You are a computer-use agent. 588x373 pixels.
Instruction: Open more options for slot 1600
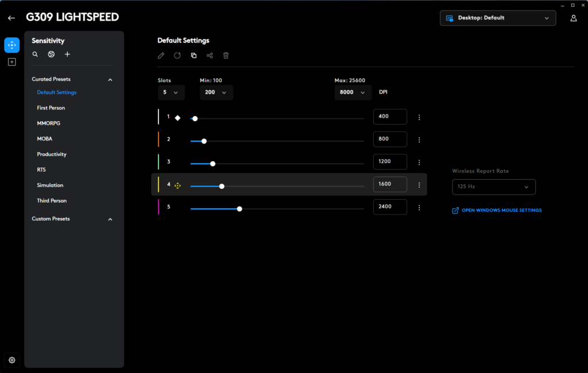point(419,185)
